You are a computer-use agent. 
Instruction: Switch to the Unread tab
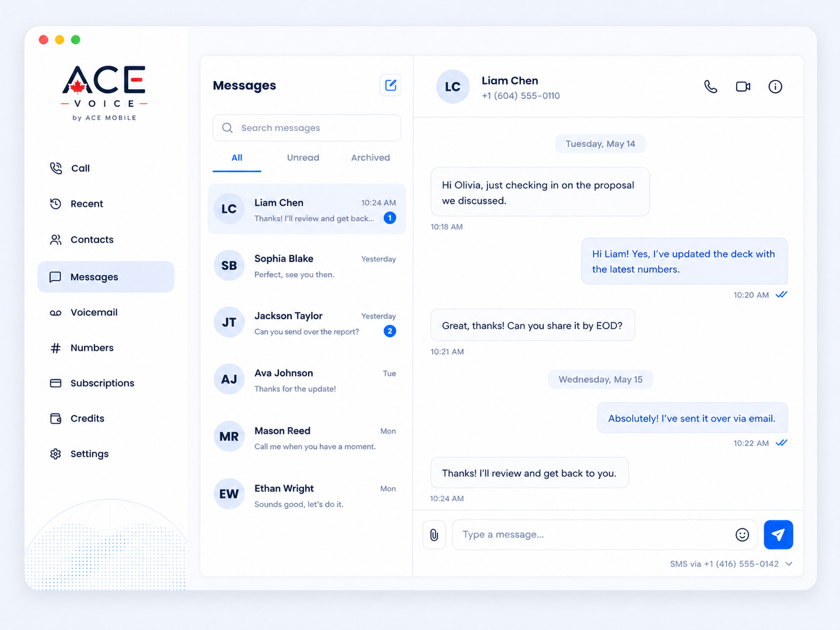[303, 158]
